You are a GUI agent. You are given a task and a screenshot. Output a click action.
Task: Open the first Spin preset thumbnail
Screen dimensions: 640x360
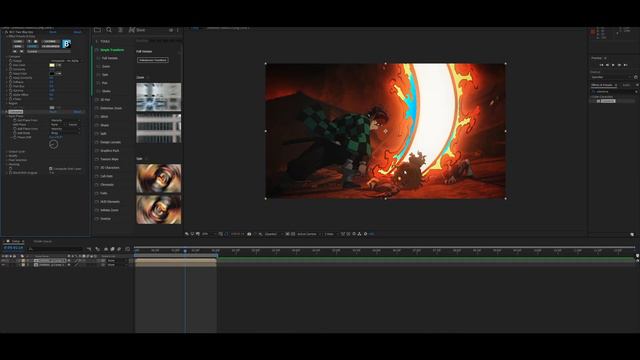(x=158, y=178)
